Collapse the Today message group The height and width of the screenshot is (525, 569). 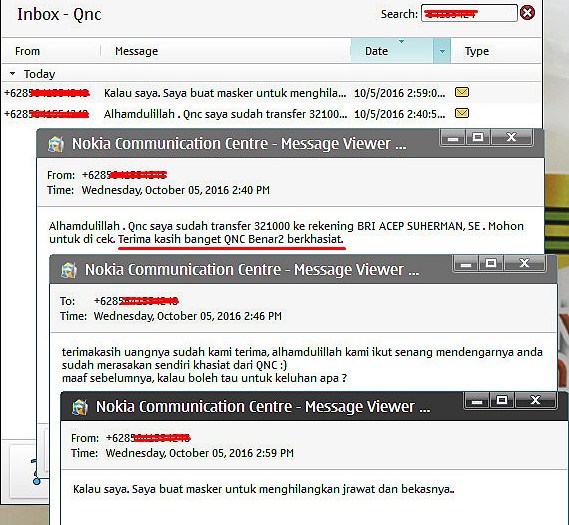coord(12,74)
